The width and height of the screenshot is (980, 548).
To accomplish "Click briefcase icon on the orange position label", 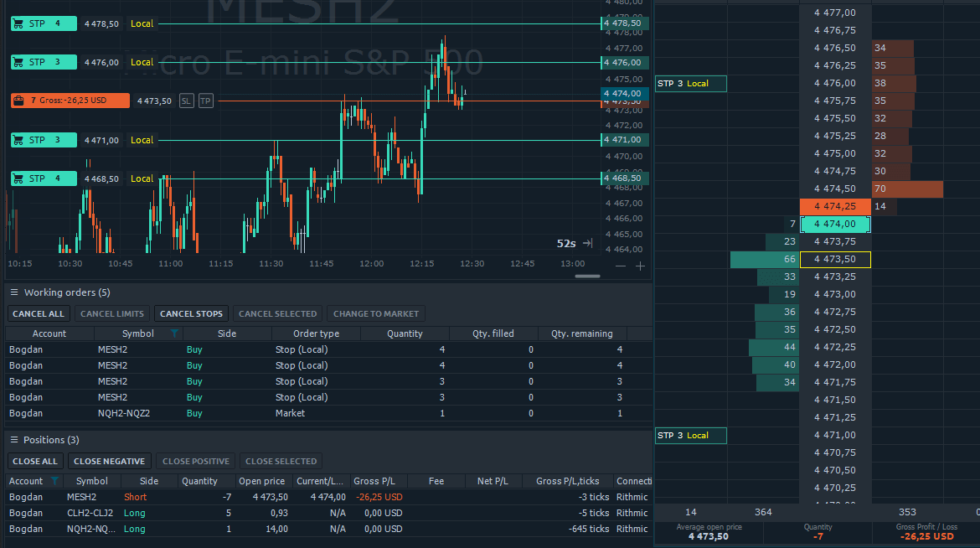I will pyautogui.click(x=18, y=101).
